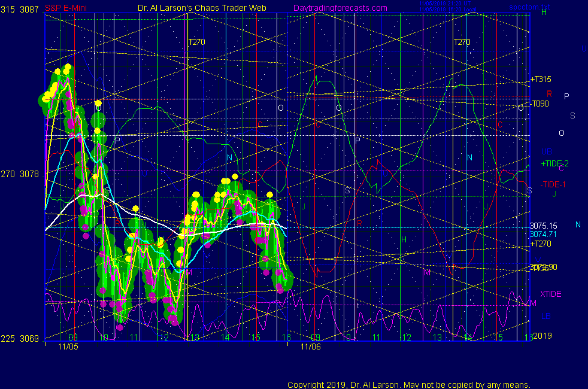Viewport: 588px width, 389px height.
Task: Click the white "O" letter in the right margin
Action: (x=562, y=133)
